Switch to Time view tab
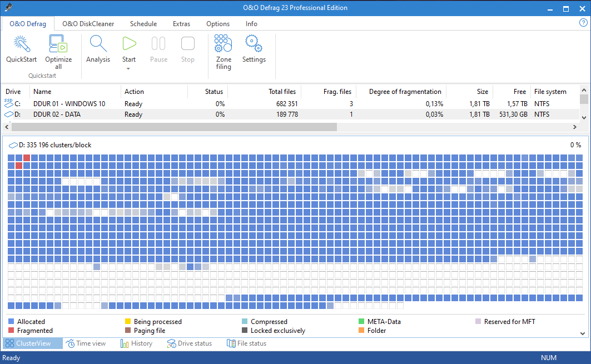Screen dimensions: 591x364 (x=86, y=343)
